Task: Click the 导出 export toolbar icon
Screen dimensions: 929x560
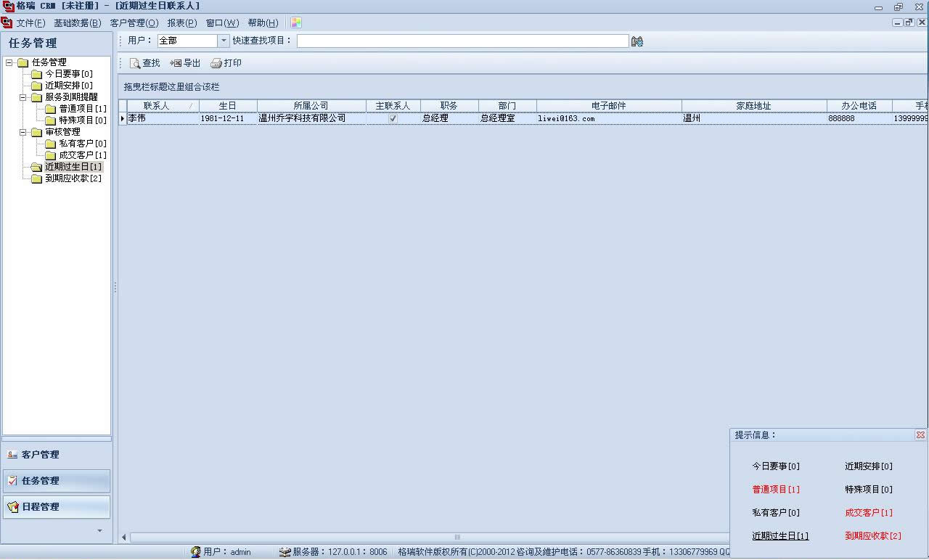Action: pos(176,63)
